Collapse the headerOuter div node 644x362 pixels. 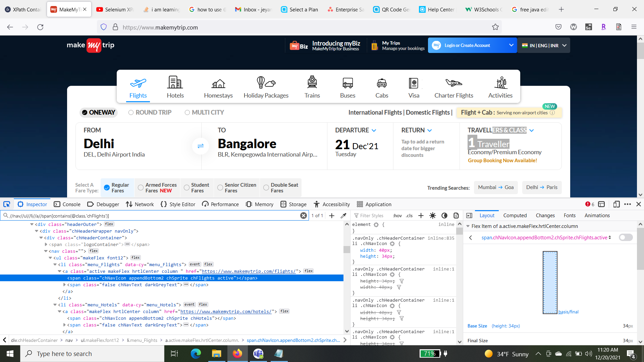(32, 224)
